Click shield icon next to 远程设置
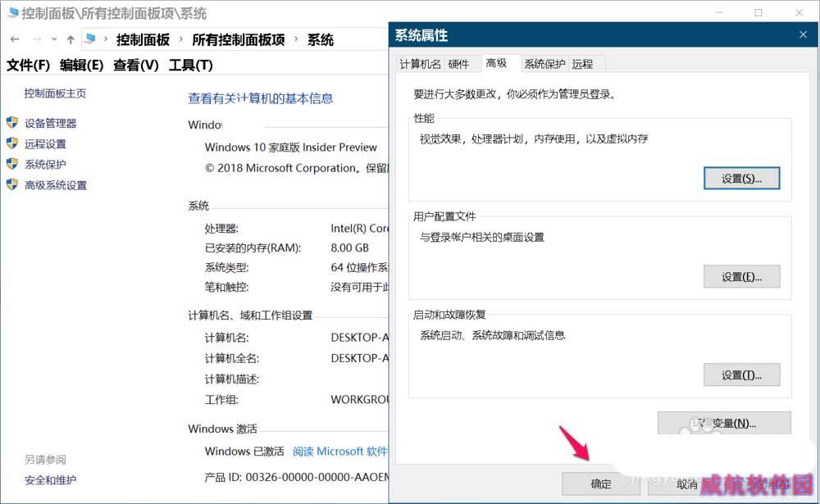820x504 pixels. click(x=12, y=143)
